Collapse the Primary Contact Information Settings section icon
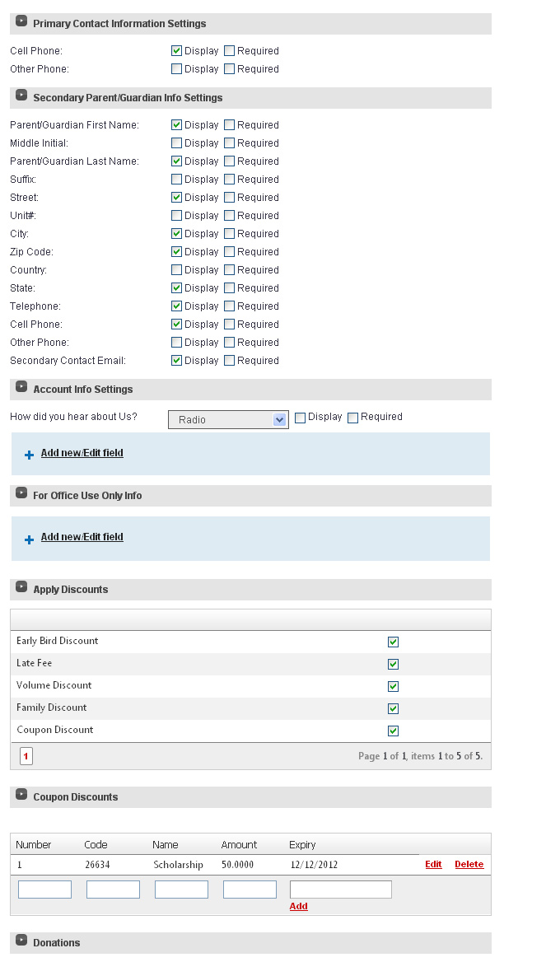Image resolution: width=560 pixels, height=962 pixels. pyautogui.click(x=21, y=21)
